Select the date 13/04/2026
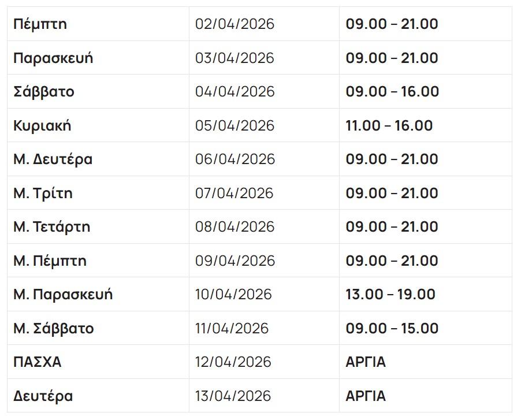Screen dimensions: 521x420 233,396
